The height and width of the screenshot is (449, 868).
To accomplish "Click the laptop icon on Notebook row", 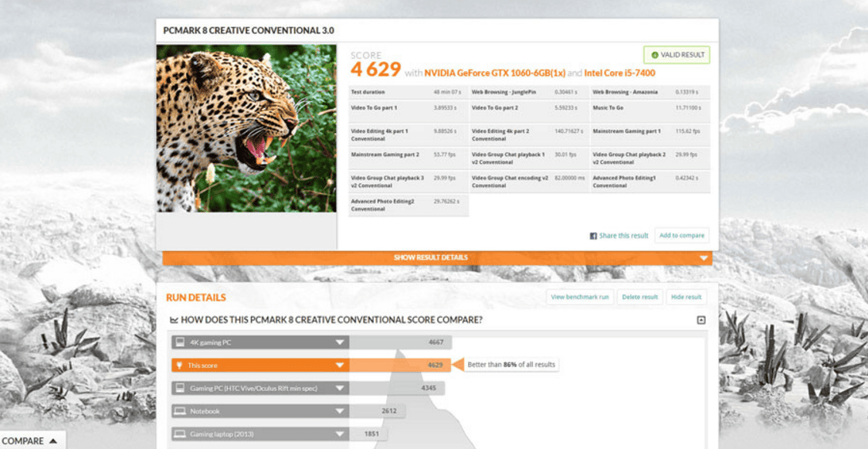I will (180, 411).
